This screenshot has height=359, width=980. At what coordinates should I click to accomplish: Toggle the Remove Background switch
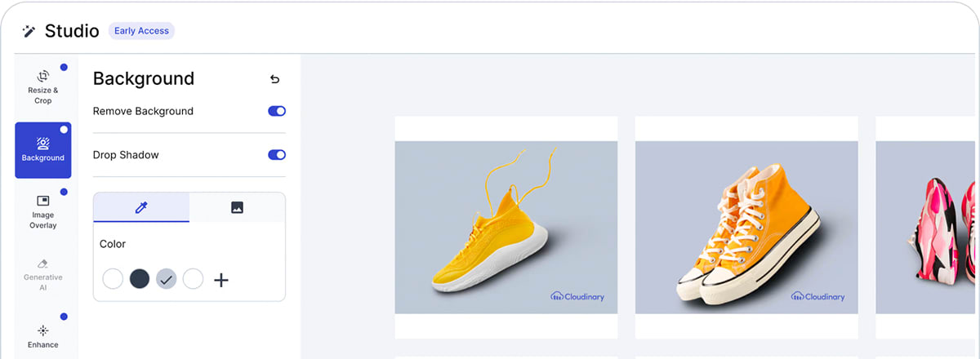click(x=277, y=111)
